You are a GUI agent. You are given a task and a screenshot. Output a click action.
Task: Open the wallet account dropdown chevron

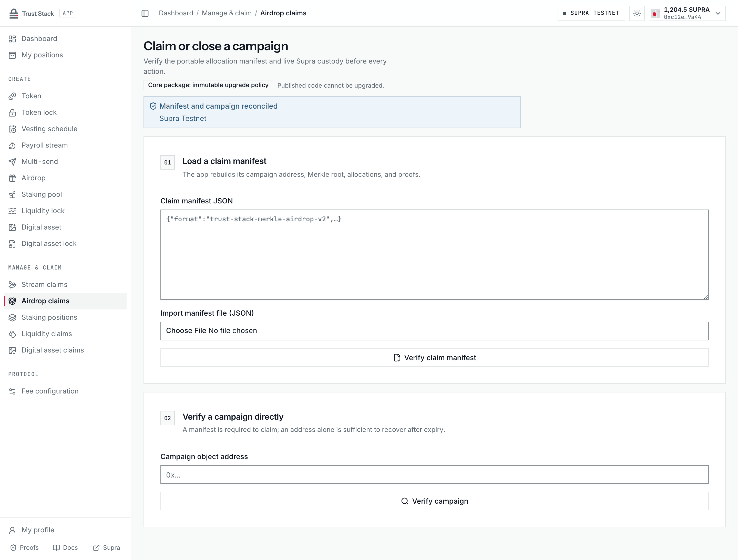(718, 13)
